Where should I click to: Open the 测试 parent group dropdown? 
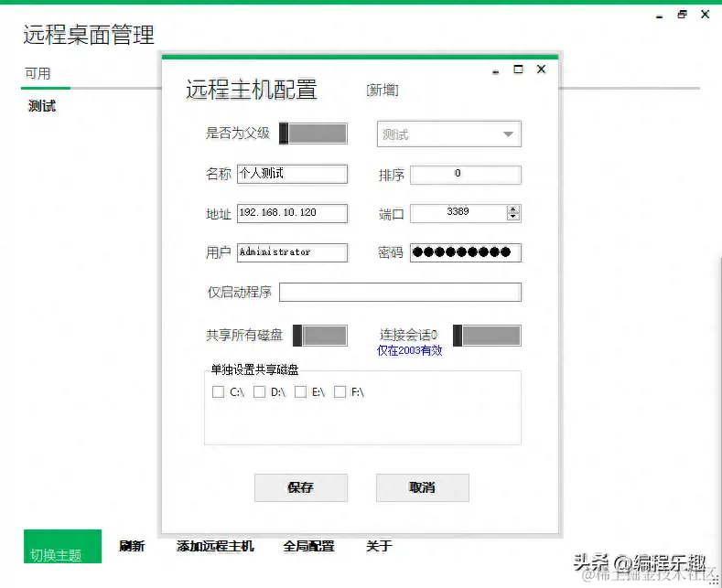(449, 134)
